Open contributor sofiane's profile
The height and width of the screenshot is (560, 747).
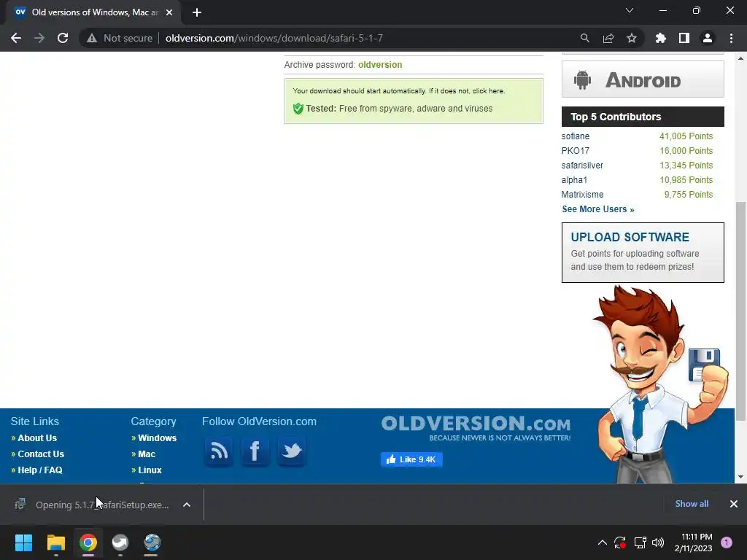pos(575,136)
